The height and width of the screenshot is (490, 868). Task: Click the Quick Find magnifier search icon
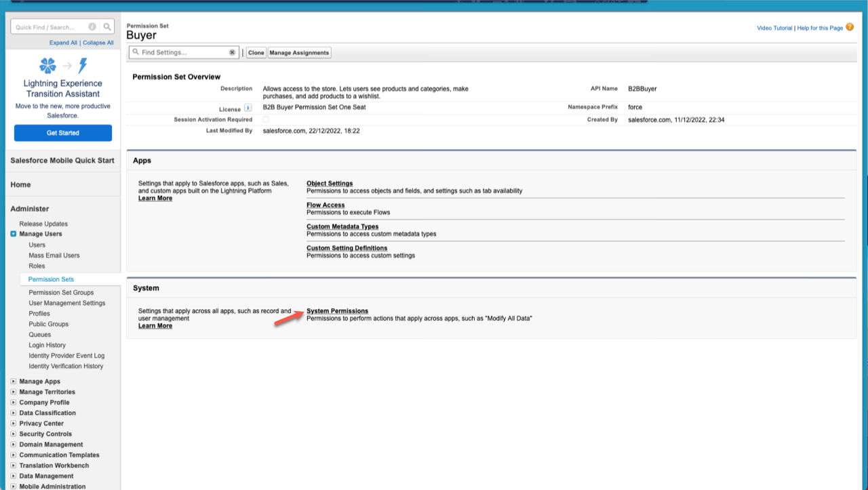107,27
